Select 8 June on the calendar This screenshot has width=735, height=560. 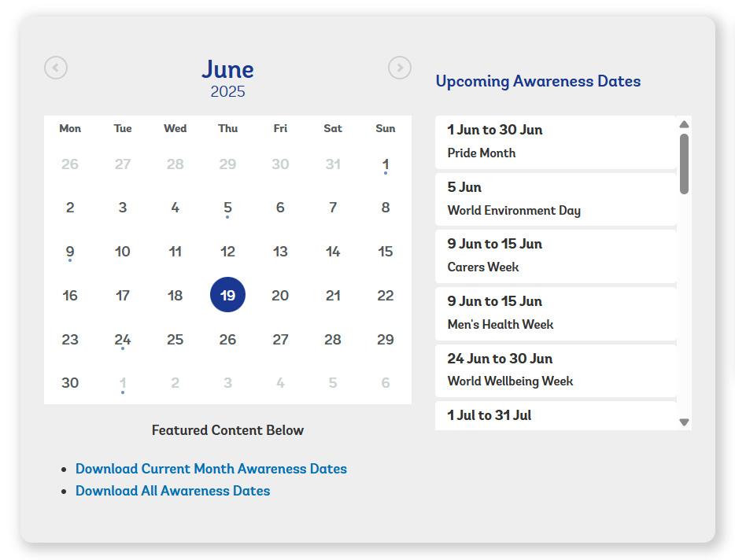point(386,208)
